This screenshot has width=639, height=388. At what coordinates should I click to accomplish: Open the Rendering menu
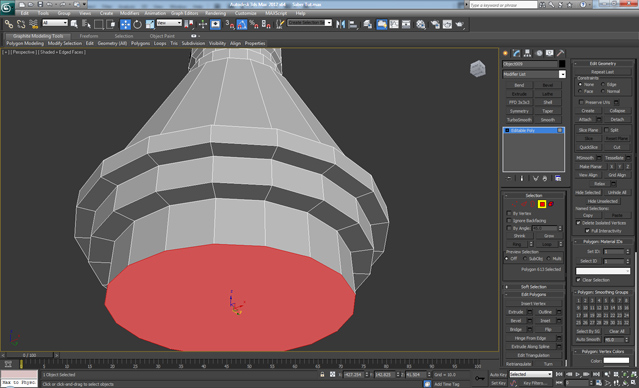click(215, 13)
